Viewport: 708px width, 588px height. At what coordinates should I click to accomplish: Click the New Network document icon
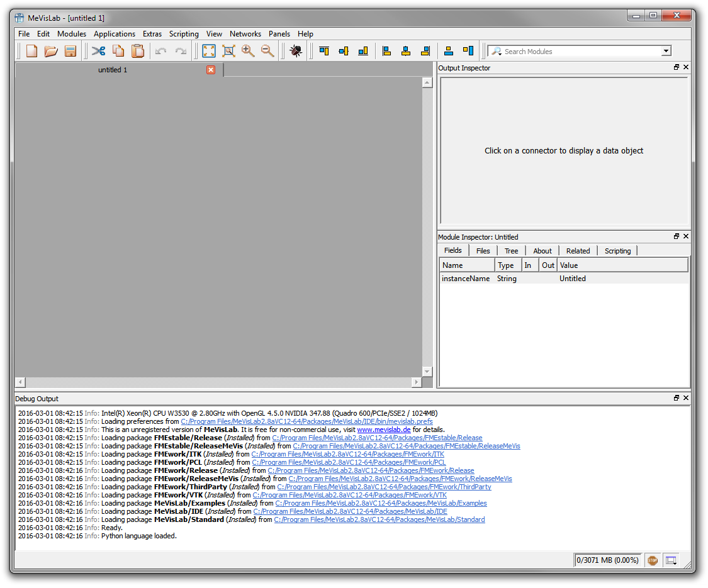(x=31, y=52)
